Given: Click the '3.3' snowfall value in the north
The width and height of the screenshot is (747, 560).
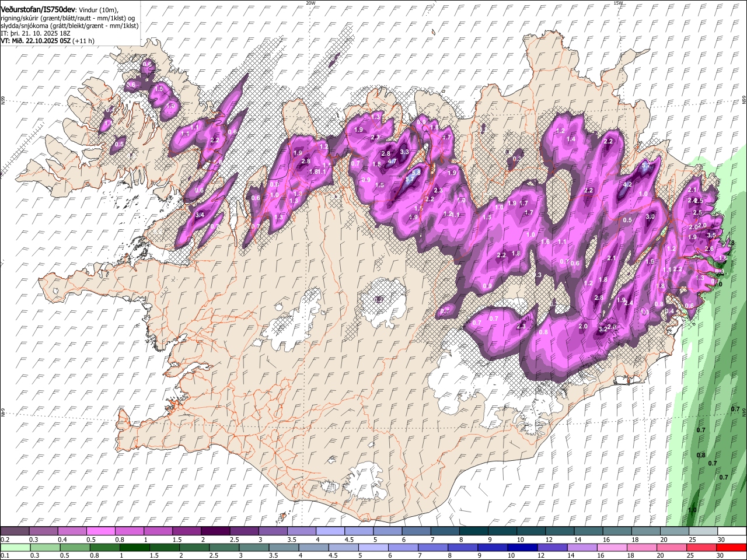Looking at the screenshot, I should tap(404, 152).
